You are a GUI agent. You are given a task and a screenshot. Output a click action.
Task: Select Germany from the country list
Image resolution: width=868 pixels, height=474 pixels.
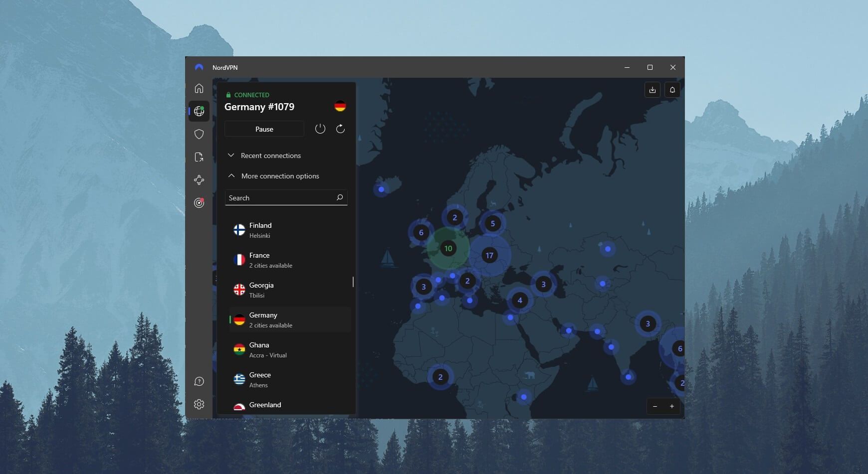289,320
